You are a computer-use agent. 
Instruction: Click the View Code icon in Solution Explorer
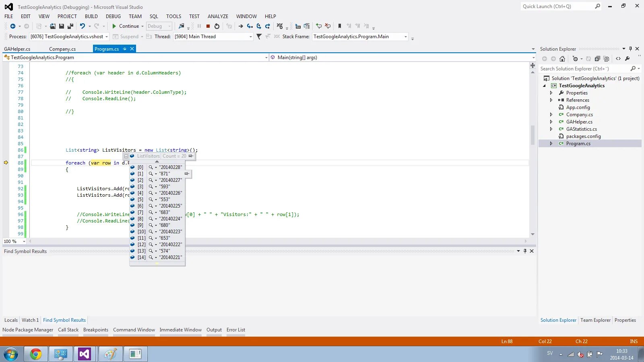[x=618, y=59]
